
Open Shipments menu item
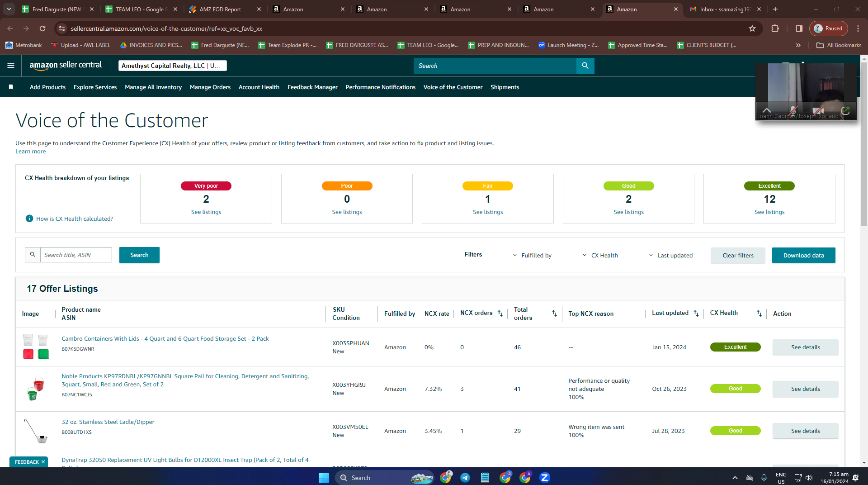pos(505,87)
